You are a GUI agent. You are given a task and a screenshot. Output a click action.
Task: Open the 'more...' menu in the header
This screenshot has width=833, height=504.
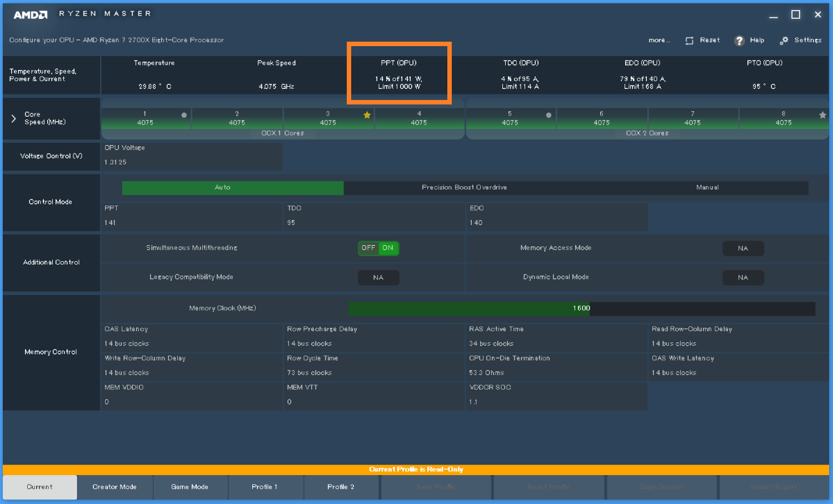coord(659,41)
